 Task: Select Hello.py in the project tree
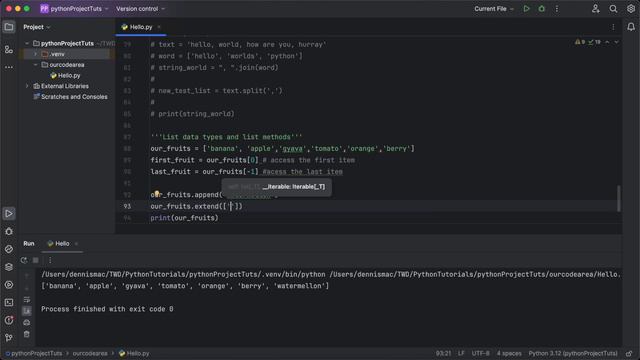tap(69, 76)
